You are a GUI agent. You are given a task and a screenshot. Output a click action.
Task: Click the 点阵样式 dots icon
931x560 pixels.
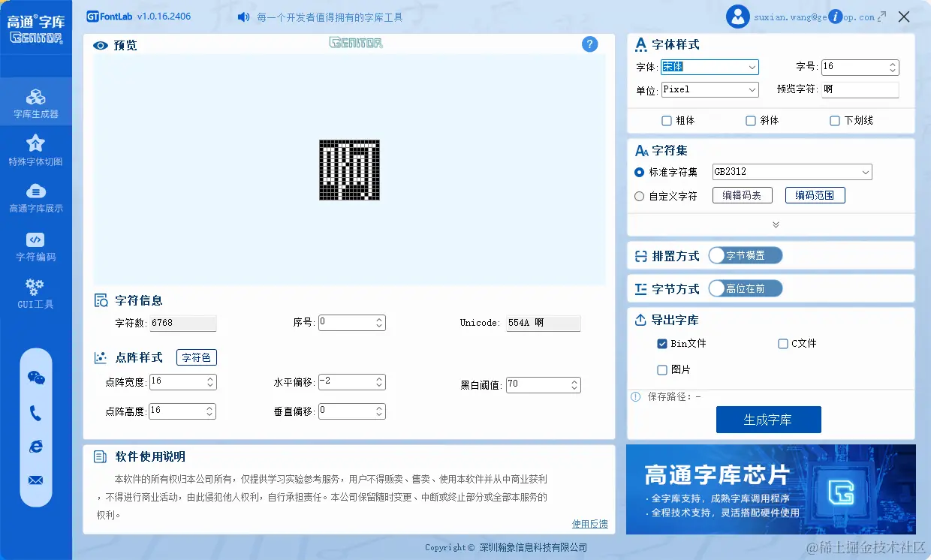[101, 358]
